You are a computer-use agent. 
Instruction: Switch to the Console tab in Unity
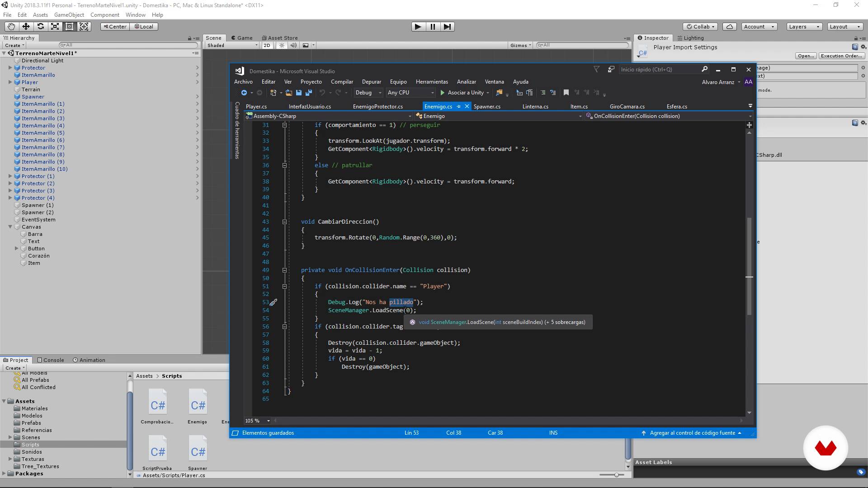pos(51,360)
